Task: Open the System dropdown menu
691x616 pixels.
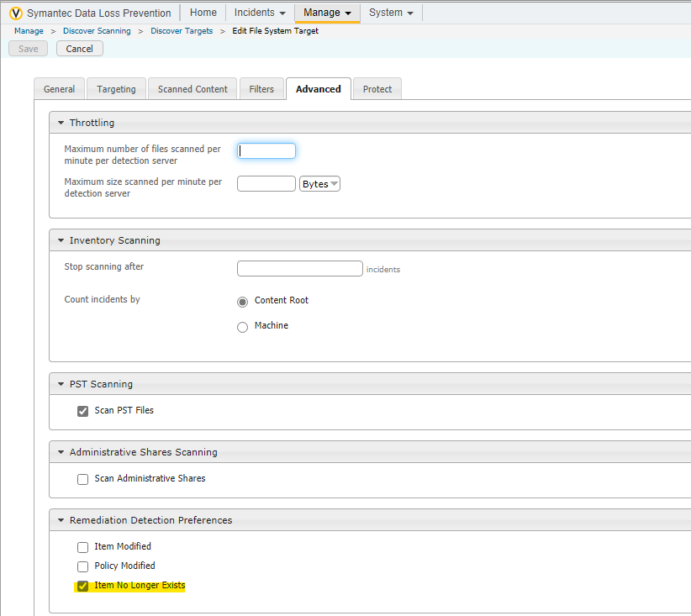Action: (x=391, y=13)
